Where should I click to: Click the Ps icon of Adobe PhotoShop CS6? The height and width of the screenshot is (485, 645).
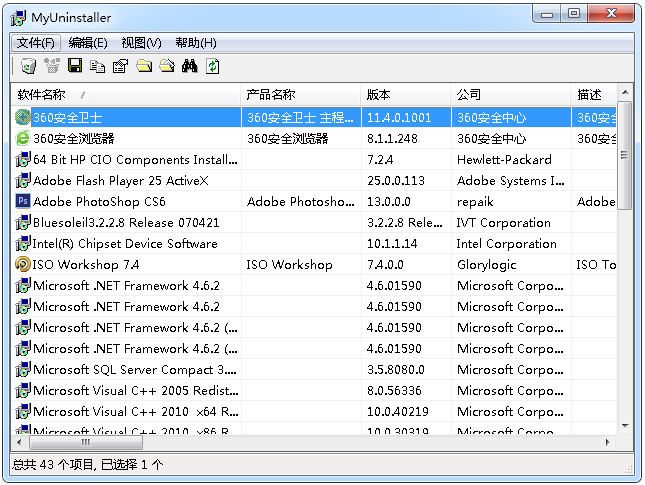(x=23, y=201)
